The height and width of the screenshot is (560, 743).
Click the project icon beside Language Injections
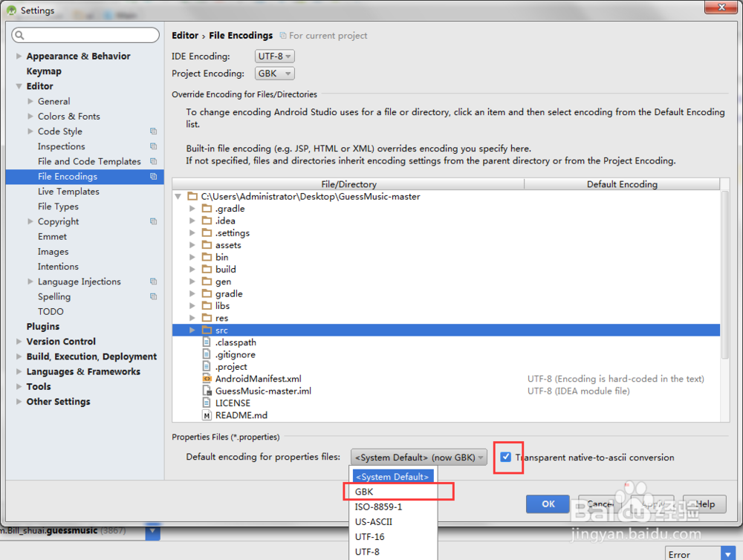[x=154, y=281]
